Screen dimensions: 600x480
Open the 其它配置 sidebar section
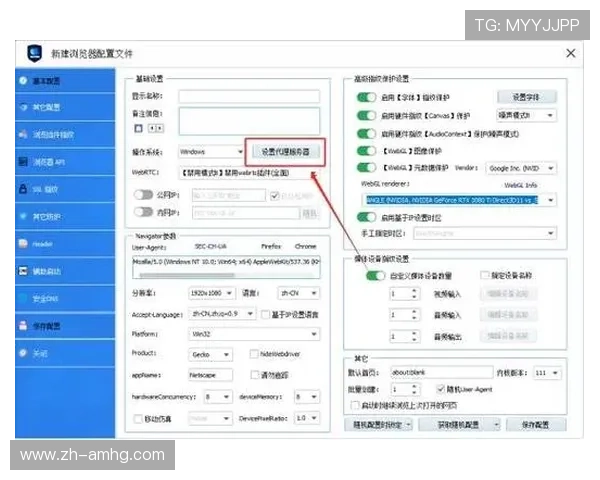[x=65, y=107]
